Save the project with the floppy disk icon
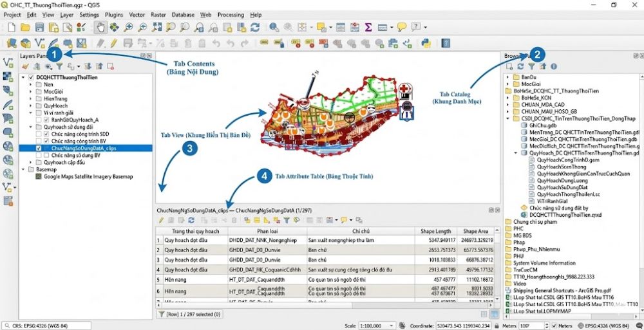644x330 pixels. pyautogui.click(x=39, y=28)
